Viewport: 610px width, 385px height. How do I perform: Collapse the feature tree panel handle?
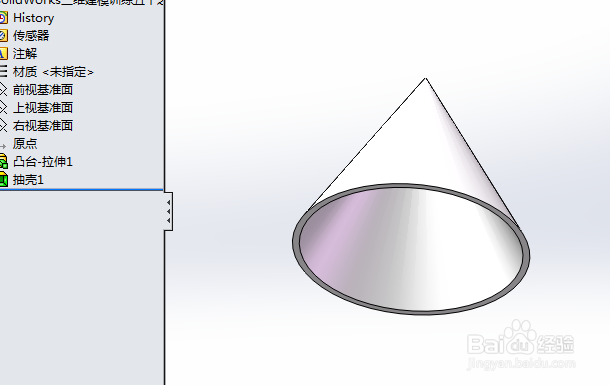point(168,211)
